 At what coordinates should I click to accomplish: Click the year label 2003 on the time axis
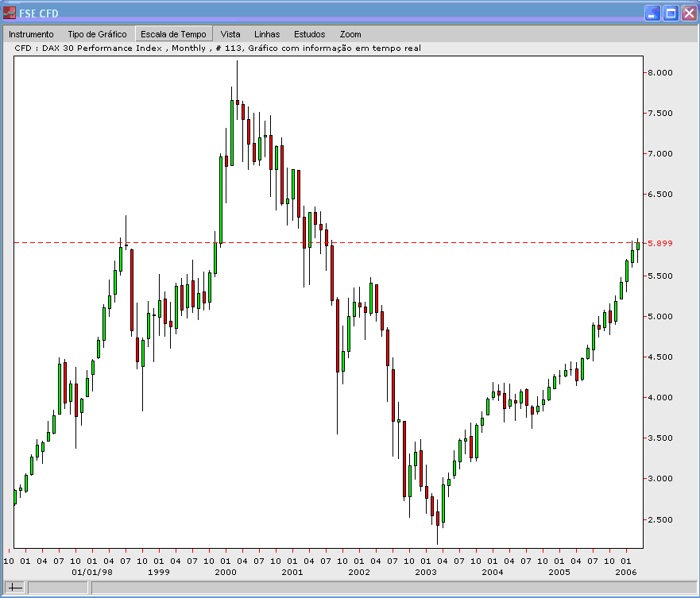point(426,572)
